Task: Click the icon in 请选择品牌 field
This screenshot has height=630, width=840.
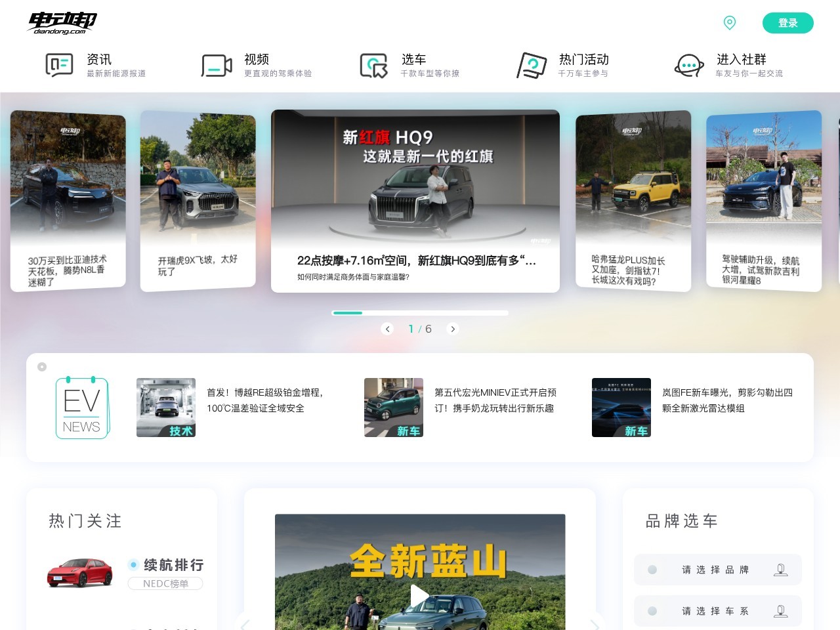Action: (x=781, y=570)
